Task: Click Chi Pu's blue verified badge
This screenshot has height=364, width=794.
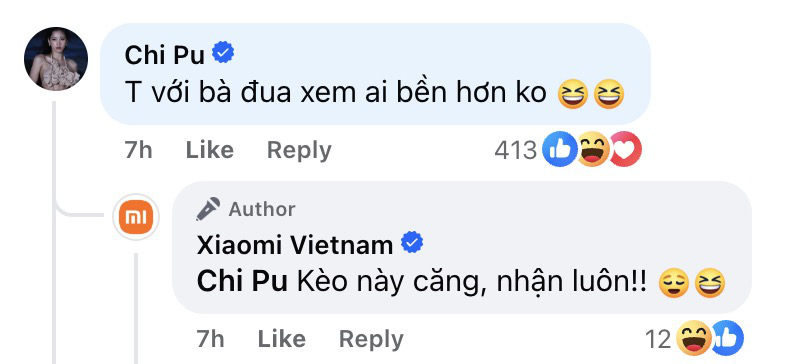Action: coord(223,53)
